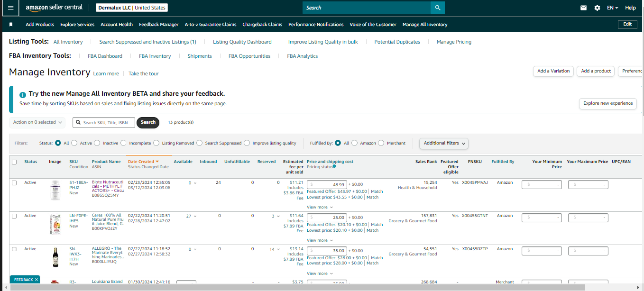Select Improve listing quality filter
Screen dimensions: 644x291
coord(247,143)
